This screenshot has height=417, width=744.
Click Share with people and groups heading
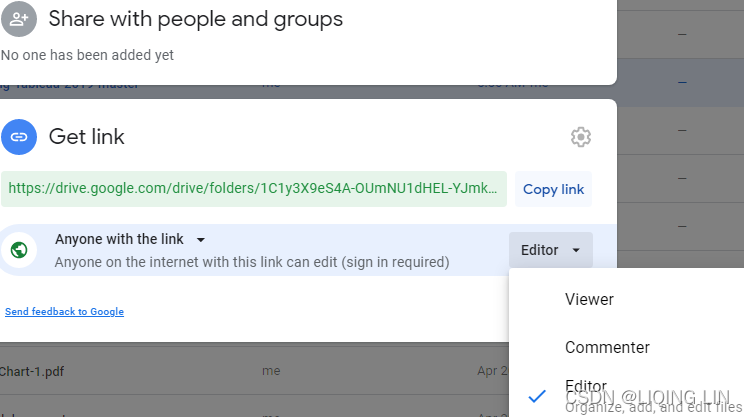195,19
